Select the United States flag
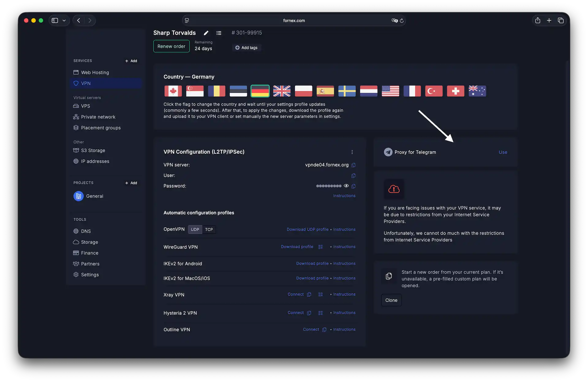This screenshot has height=382, width=588. pyautogui.click(x=390, y=91)
